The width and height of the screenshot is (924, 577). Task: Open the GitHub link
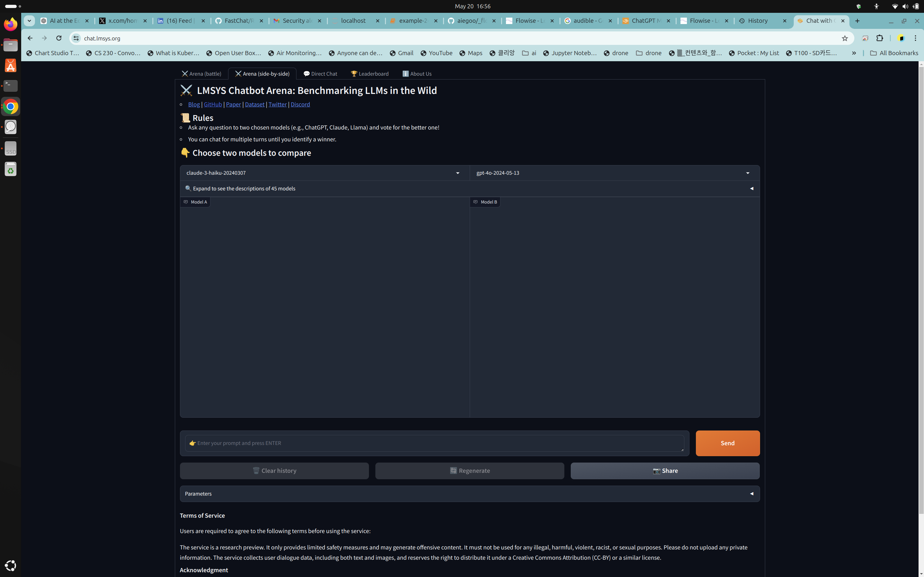213,104
